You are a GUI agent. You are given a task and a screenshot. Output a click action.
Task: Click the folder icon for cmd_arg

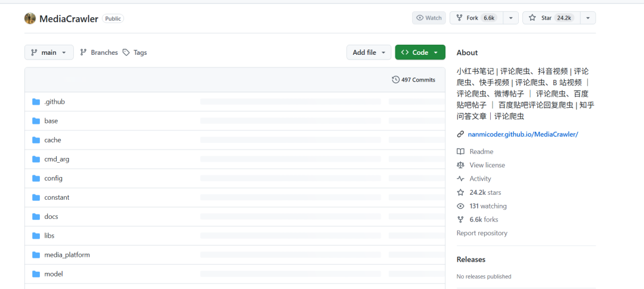[36, 159]
